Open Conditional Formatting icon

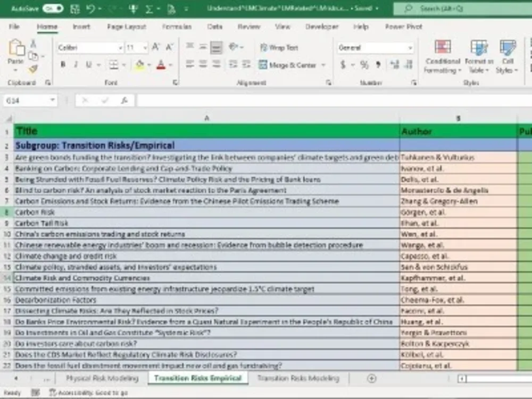(x=443, y=56)
